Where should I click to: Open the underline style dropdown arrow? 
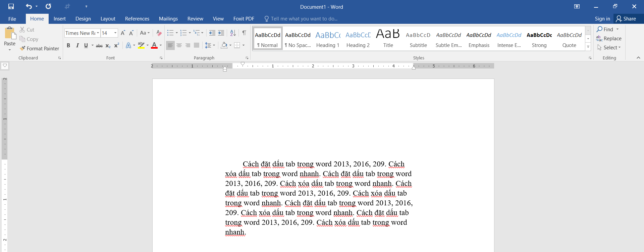[92, 46]
